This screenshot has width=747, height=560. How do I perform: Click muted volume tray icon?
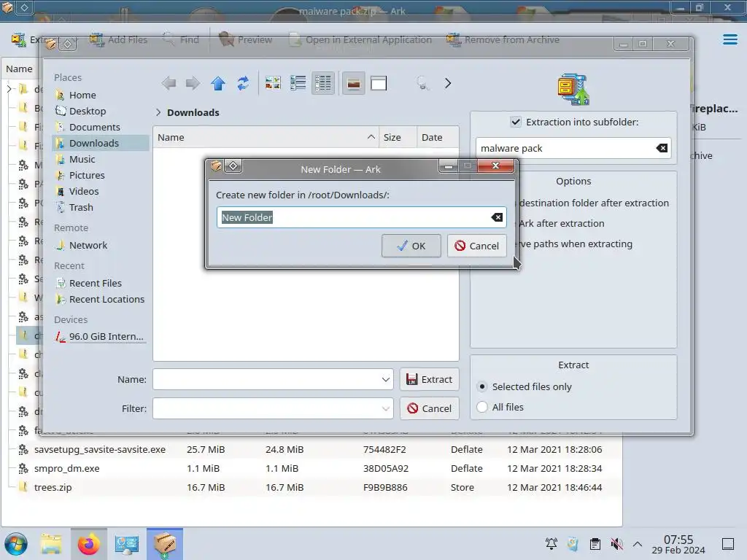pos(616,544)
